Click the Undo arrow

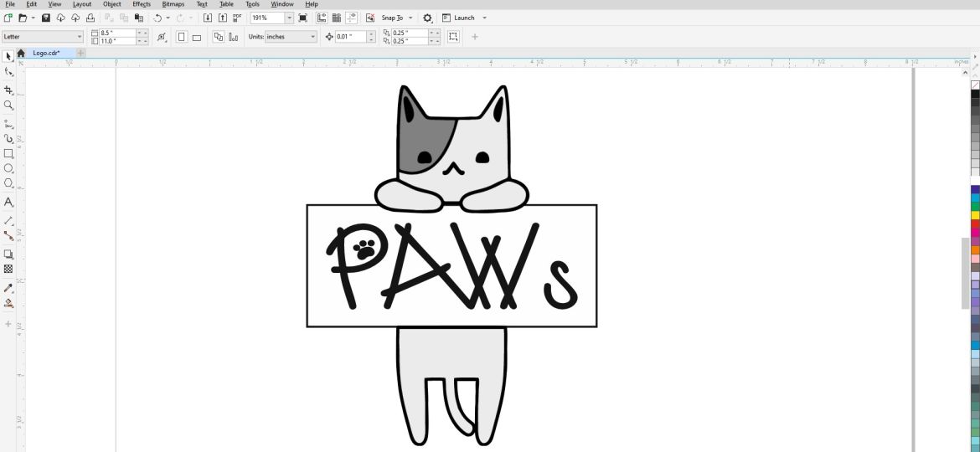click(157, 18)
